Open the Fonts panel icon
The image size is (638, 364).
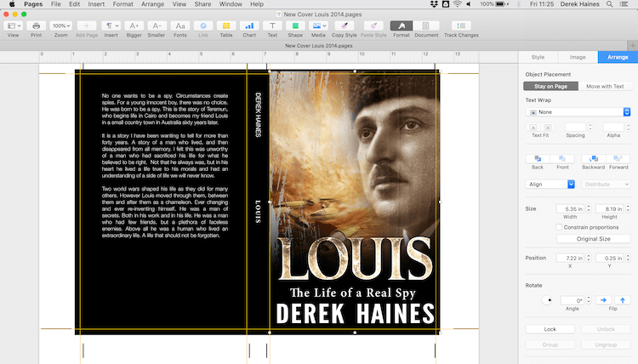pyautogui.click(x=179, y=26)
